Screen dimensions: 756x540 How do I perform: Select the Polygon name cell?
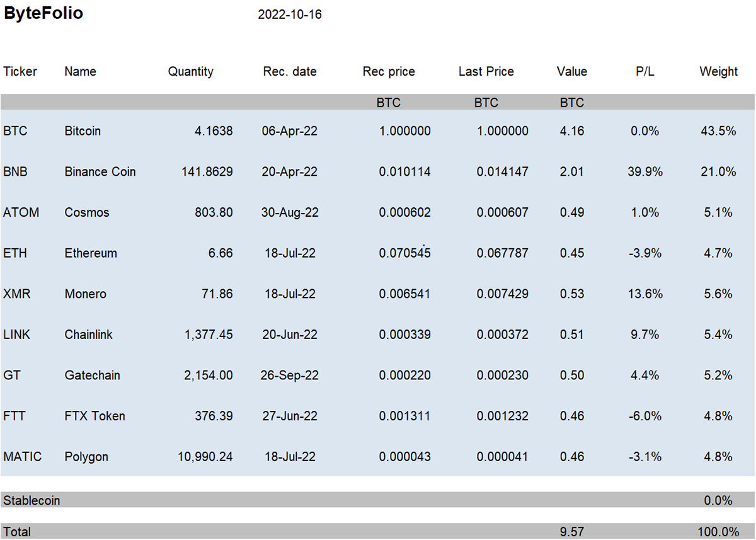click(86, 457)
